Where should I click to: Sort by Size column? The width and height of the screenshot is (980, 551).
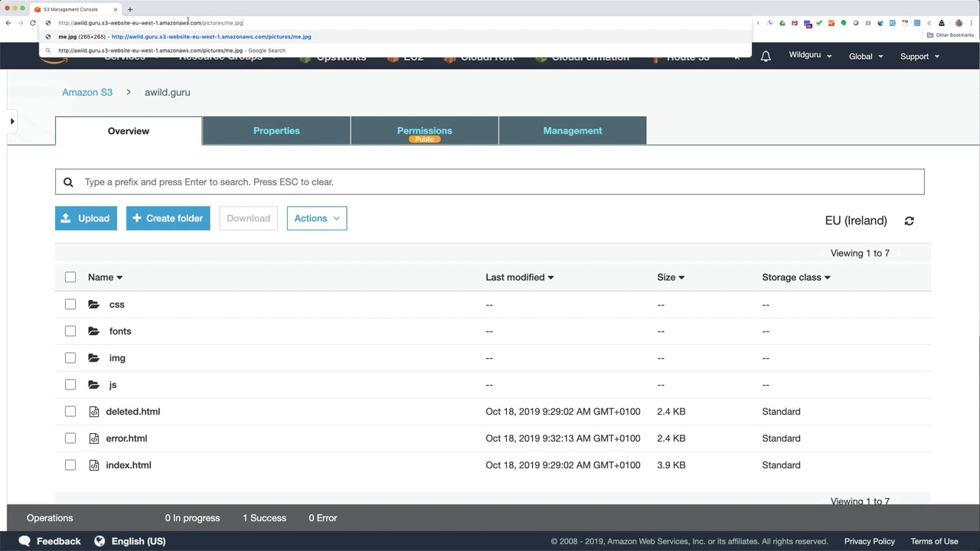[671, 277]
